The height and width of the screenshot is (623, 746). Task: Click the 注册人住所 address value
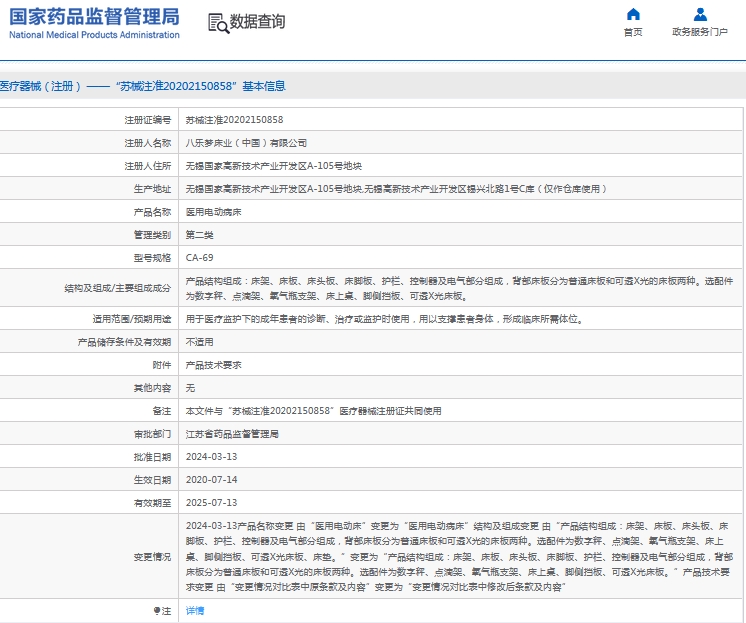tap(274, 166)
